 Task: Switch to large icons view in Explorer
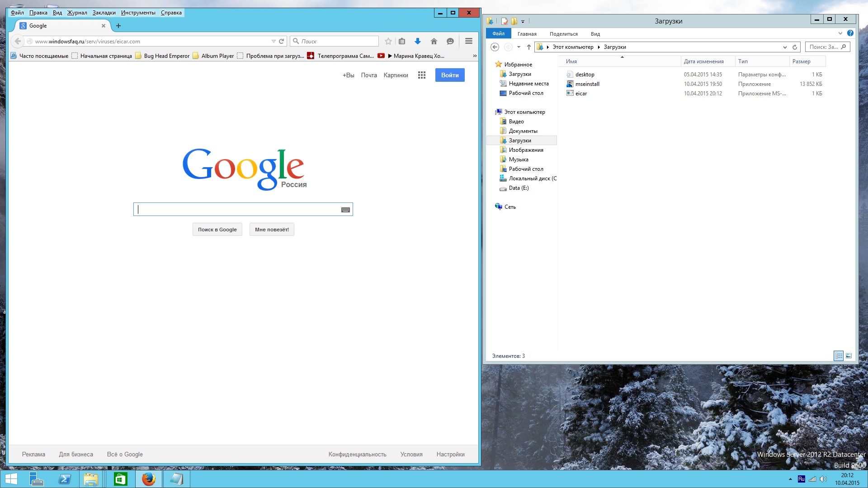[849, 356]
